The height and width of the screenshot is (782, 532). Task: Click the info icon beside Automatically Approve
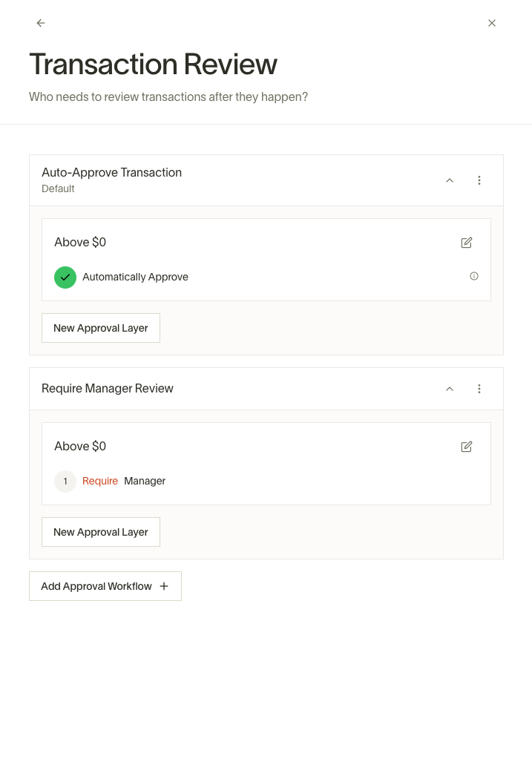[473, 276]
